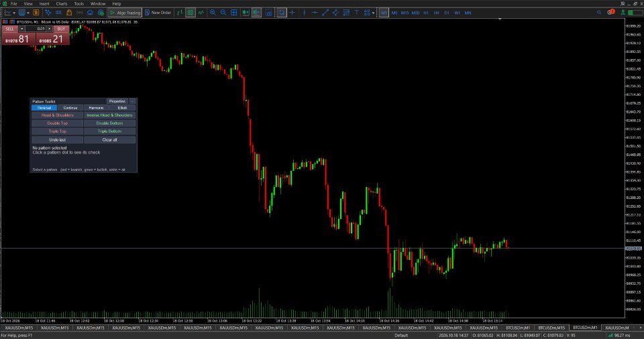644x339 pixels.
Task: Toggle chart auto scroll
Action: coord(246,13)
